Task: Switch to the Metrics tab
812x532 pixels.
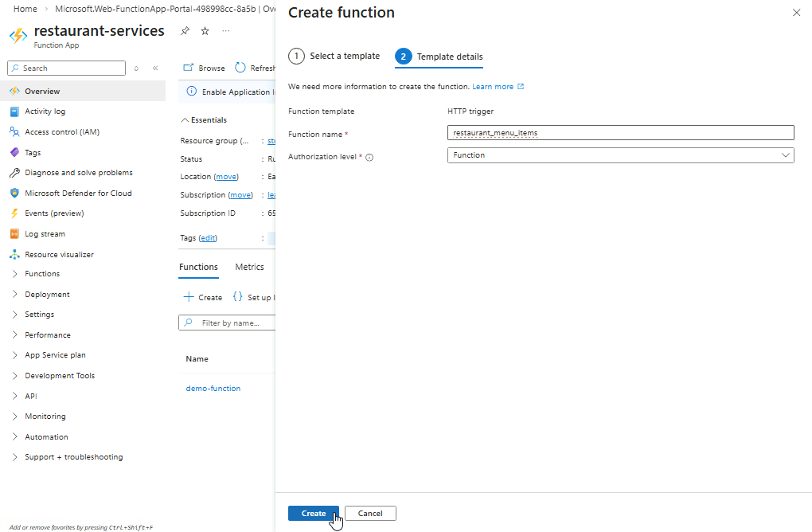Action: pos(249,267)
